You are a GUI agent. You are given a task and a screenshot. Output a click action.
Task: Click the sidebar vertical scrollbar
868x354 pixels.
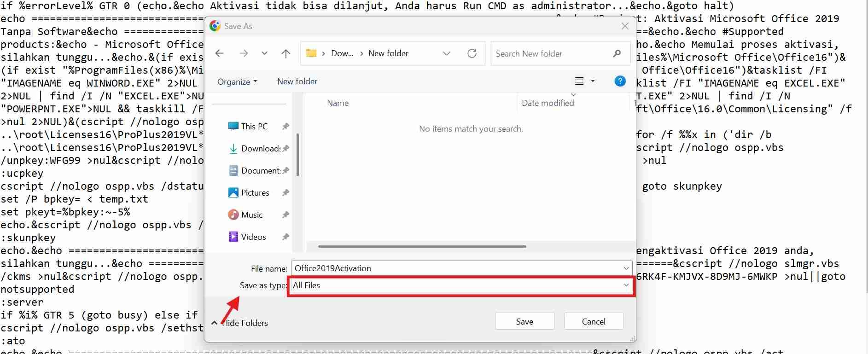click(x=298, y=155)
